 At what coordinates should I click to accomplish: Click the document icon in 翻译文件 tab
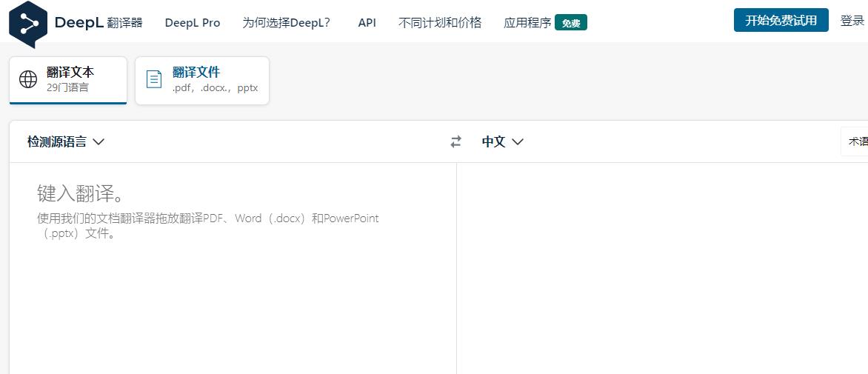tap(153, 80)
